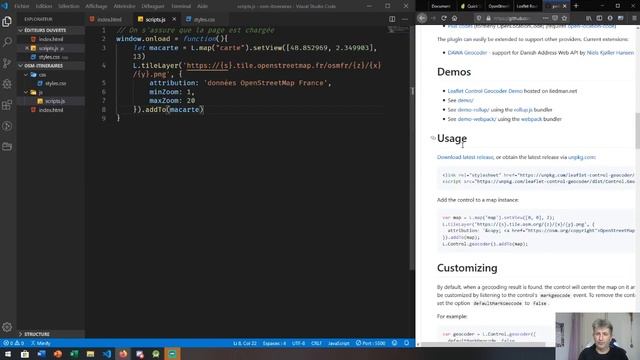Open the Debug view in activity bar
This screenshot has height=360, width=640.
pyautogui.click(x=7, y=84)
